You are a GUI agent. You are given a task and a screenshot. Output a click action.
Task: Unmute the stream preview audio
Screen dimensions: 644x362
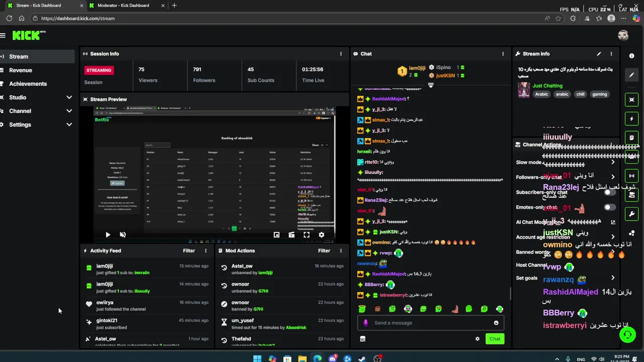coord(123,235)
